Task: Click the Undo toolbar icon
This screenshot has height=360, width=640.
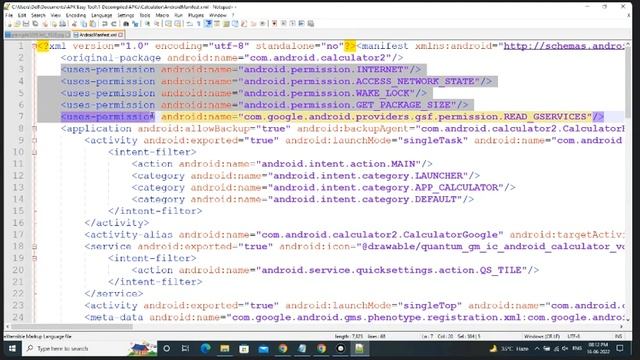Action: [x=104, y=24]
